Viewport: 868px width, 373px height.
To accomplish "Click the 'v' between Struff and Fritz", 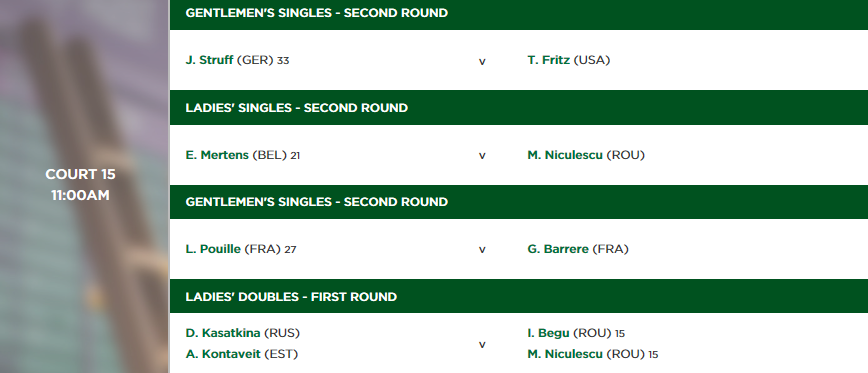I will (482, 61).
